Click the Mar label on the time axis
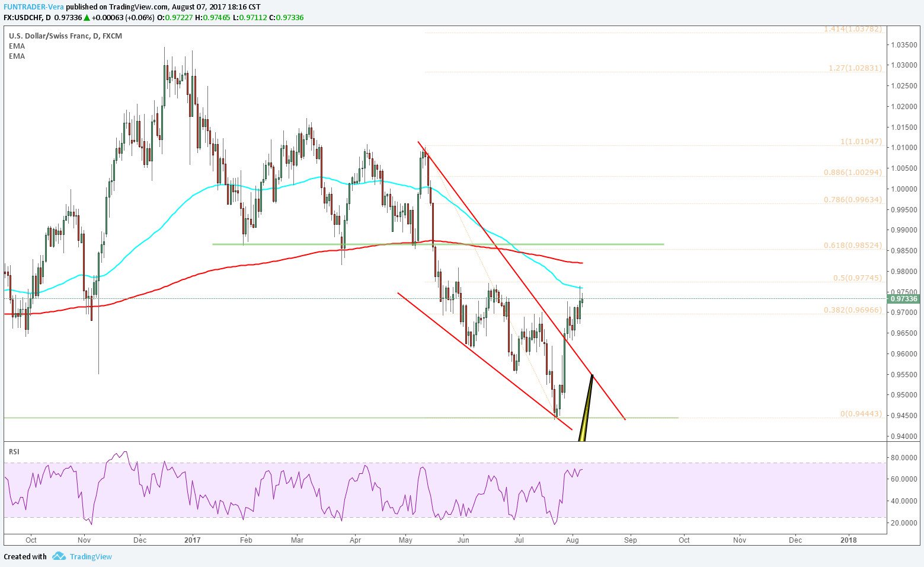 coord(298,540)
